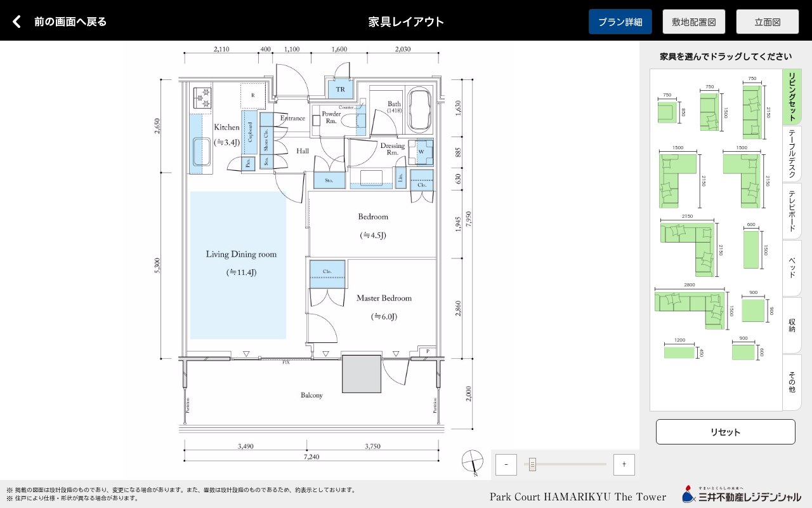The image size is (812, 508).
Task: Select the 1200x450 narrow rectangular piece
Action: tap(679, 352)
